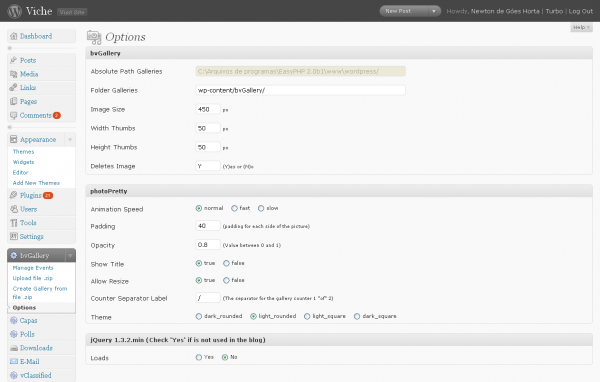Viewport: 600px width, 382px height.
Task: Open Create Gallery from file .zip
Action: pyautogui.click(x=40, y=293)
